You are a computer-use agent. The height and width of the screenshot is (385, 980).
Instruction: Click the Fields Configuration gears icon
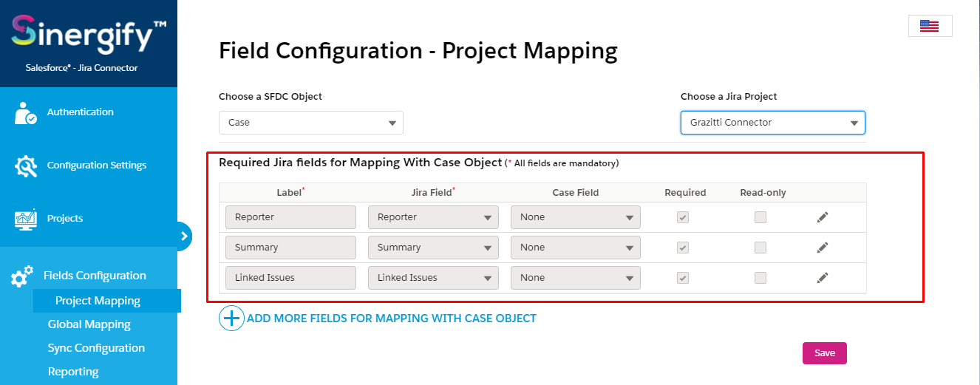[22, 276]
